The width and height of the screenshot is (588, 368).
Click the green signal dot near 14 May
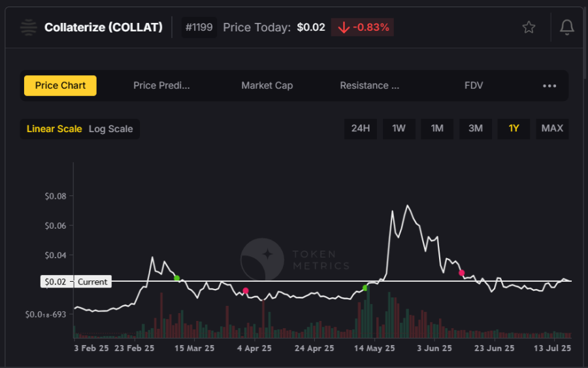click(365, 288)
